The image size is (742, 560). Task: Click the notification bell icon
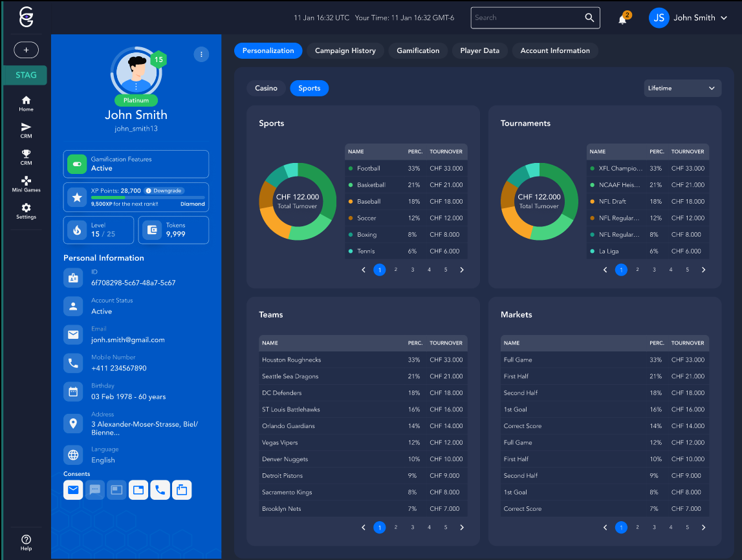click(x=622, y=19)
